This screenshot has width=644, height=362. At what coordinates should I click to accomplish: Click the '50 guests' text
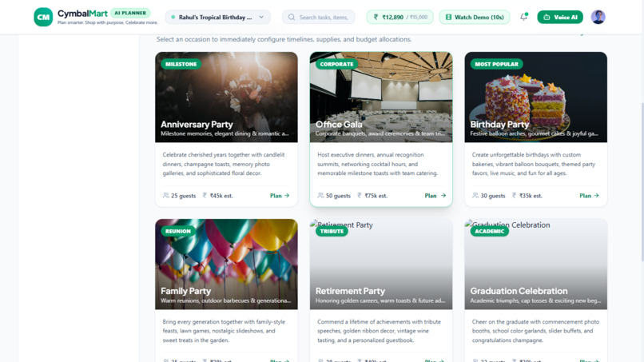pyautogui.click(x=338, y=196)
